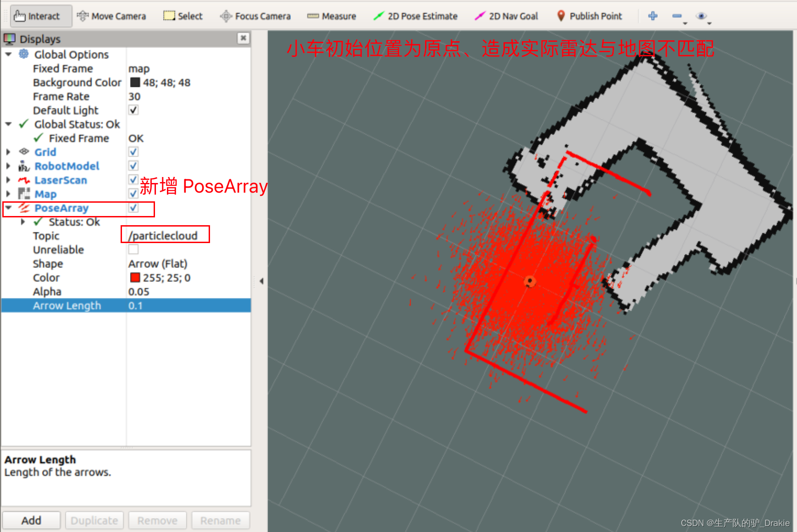This screenshot has height=532, width=797.
Task: Open the eye view options icon
Action: 701,16
